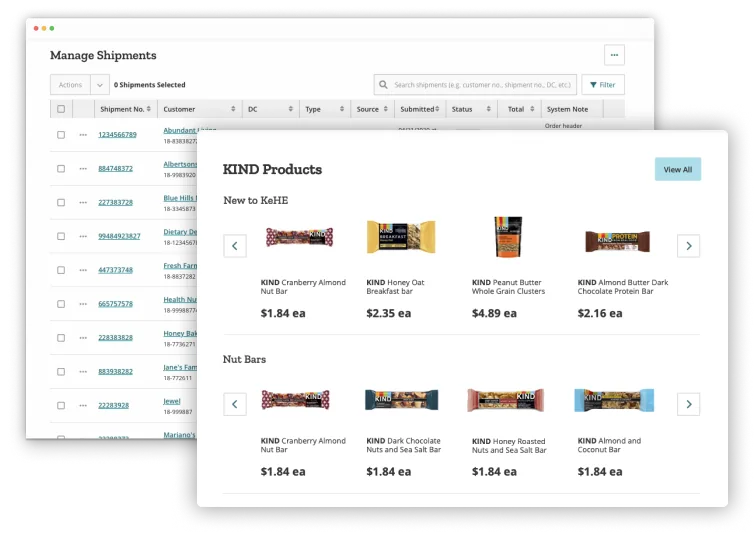Select the checkbox for shipment 665757578
Image resolution: width=754 pixels, height=533 pixels.
(61, 304)
